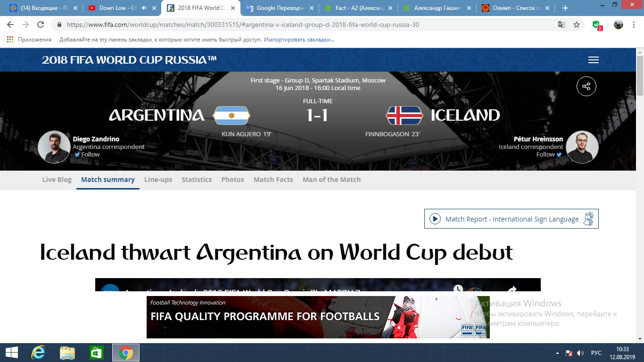The image size is (644, 362).
Task: Mute audio icon on YouTube tab
Action: [144, 8]
